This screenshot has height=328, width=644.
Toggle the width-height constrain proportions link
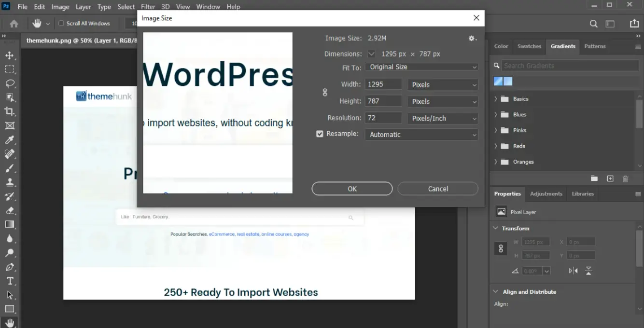325,93
